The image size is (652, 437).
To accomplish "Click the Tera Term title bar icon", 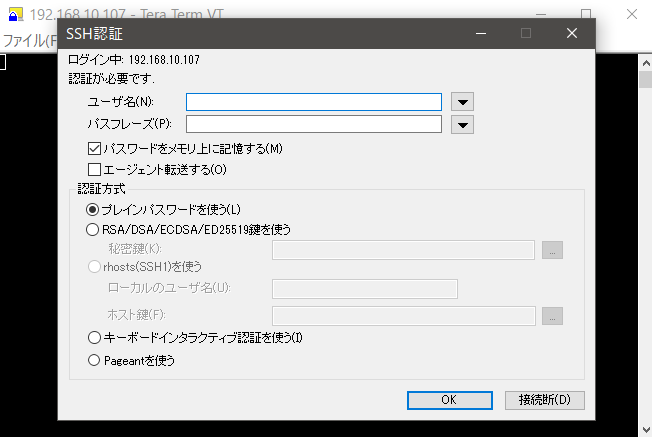I will [16, 14].
